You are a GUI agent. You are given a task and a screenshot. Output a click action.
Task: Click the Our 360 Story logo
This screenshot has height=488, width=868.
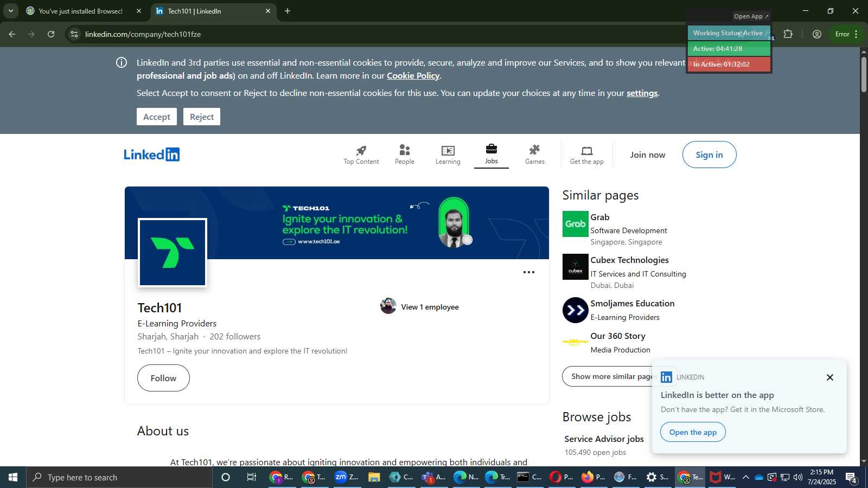pos(575,342)
